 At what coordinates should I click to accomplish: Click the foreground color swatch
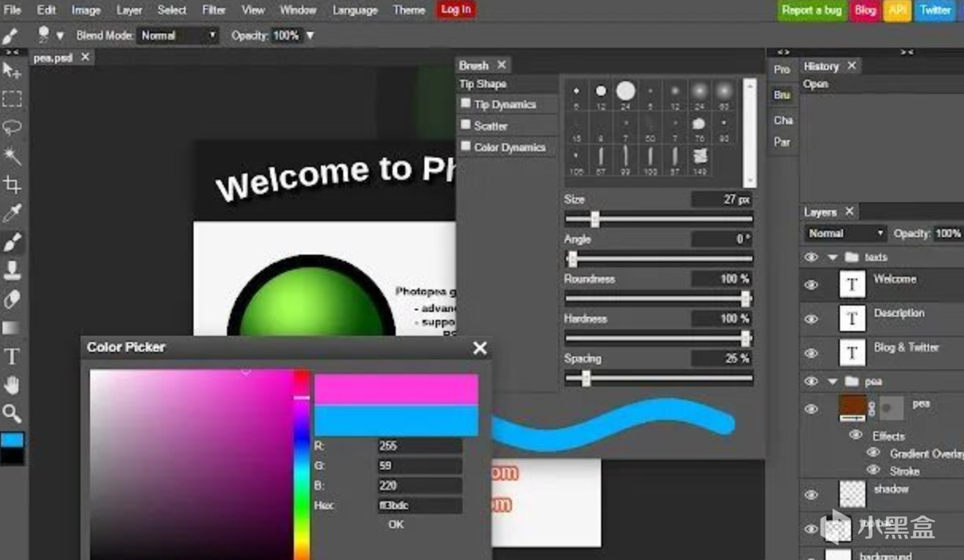12,440
